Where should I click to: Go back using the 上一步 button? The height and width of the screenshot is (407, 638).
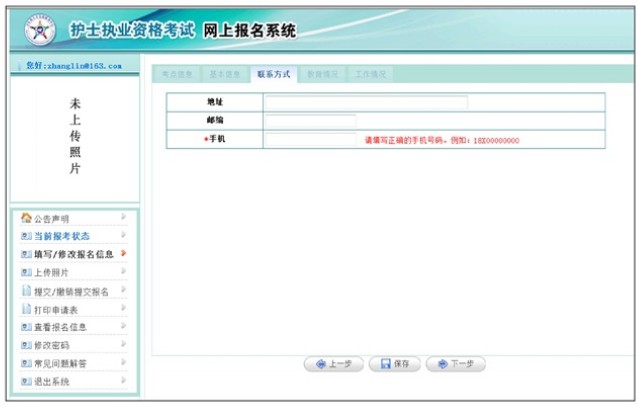click(x=333, y=364)
